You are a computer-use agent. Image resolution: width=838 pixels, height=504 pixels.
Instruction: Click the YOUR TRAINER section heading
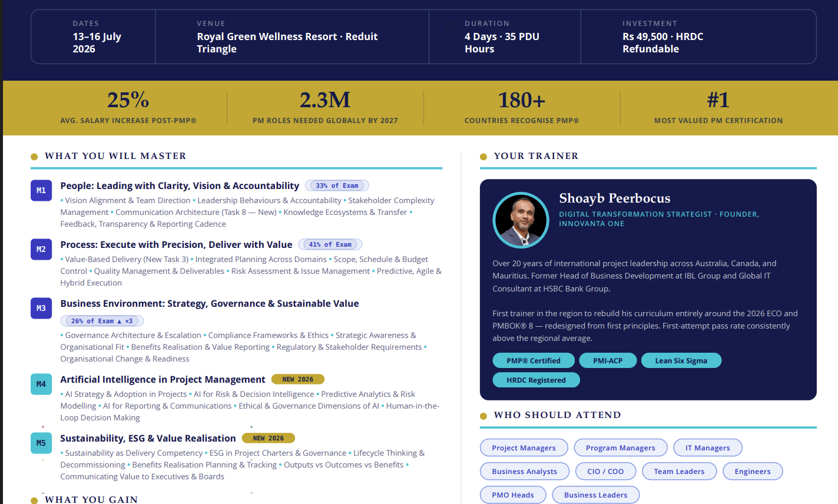(x=536, y=156)
